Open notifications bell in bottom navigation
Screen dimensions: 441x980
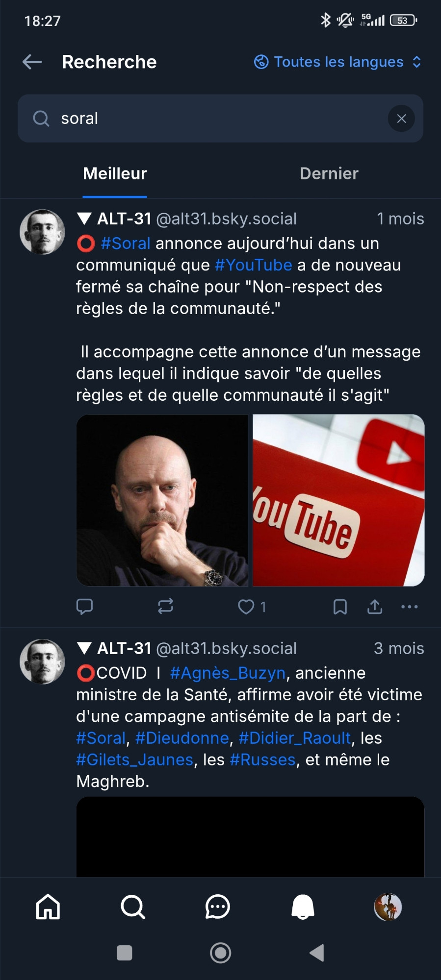point(303,906)
